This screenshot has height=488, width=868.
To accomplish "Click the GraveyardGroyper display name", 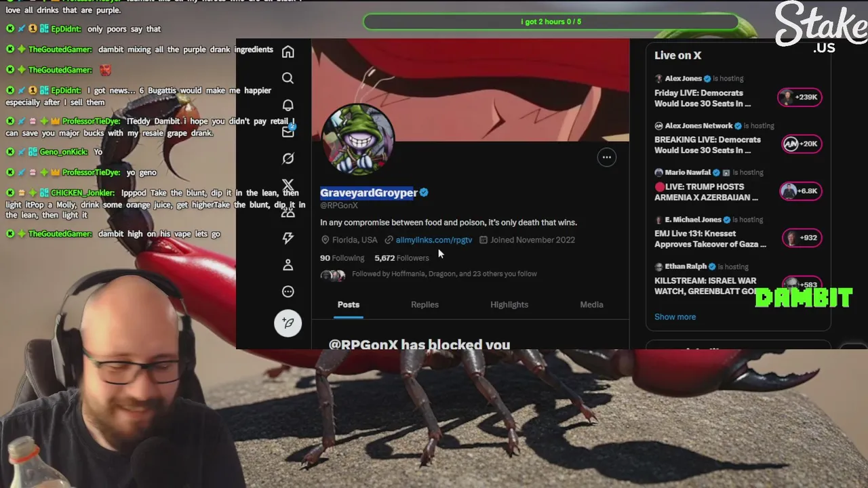I will click(x=369, y=192).
